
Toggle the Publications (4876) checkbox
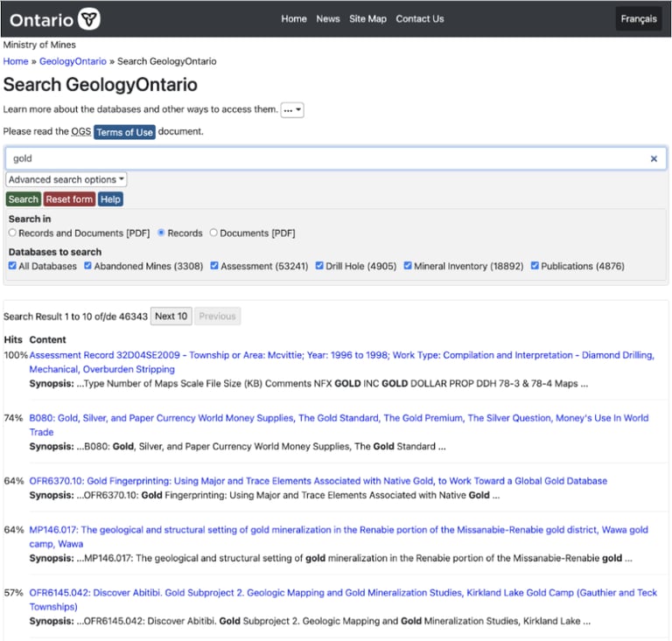click(x=535, y=266)
